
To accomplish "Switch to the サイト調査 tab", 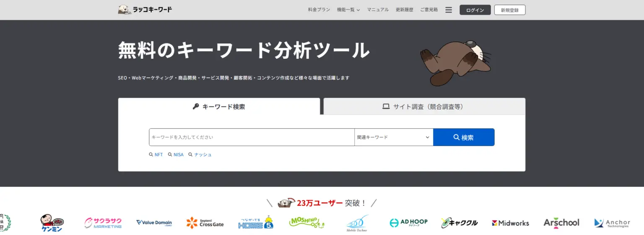I will point(424,107).
